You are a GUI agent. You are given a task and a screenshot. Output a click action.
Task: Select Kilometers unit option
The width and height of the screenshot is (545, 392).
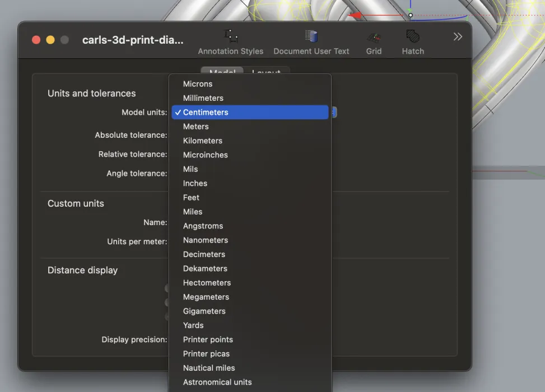(250, 141)
